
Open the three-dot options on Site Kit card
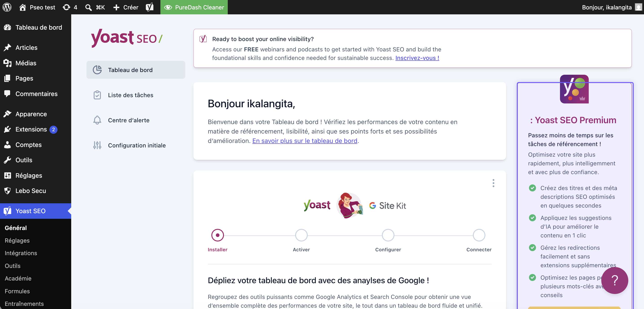[493, 183]
